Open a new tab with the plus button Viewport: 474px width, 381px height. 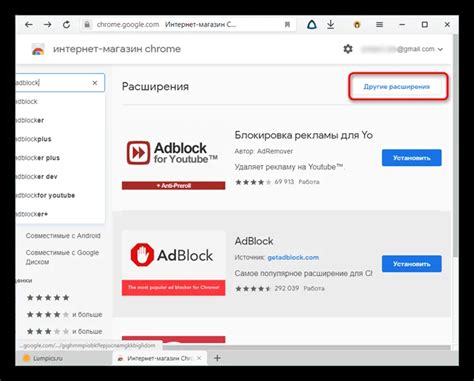click(217, 358)
